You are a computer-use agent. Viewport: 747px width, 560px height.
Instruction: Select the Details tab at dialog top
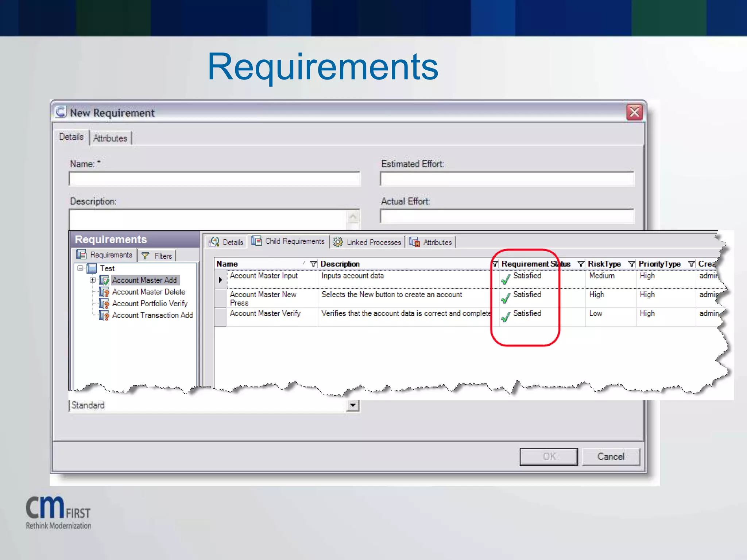pos(71,137)
